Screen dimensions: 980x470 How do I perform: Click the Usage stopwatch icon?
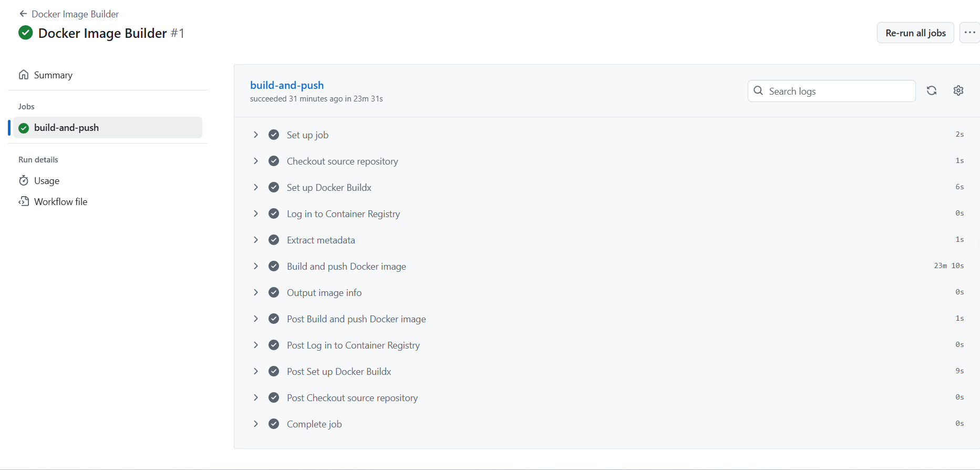24,181
